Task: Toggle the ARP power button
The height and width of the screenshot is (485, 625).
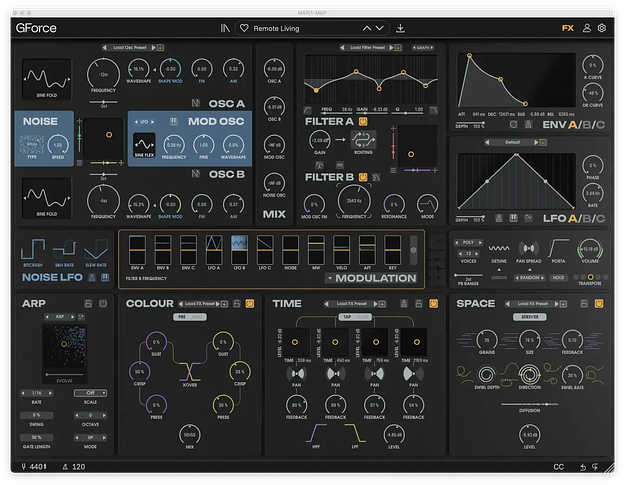Action: [x=103, y=304]
